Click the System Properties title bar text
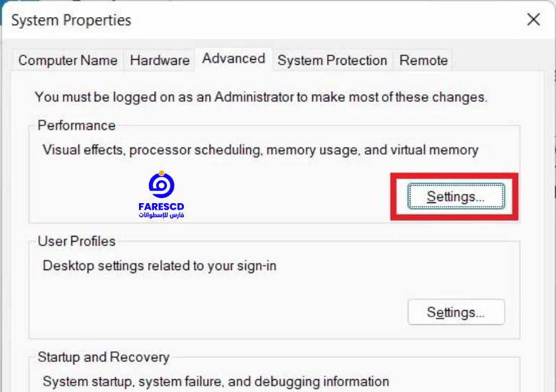Screen dimensions: 556x392 [71, 20]
